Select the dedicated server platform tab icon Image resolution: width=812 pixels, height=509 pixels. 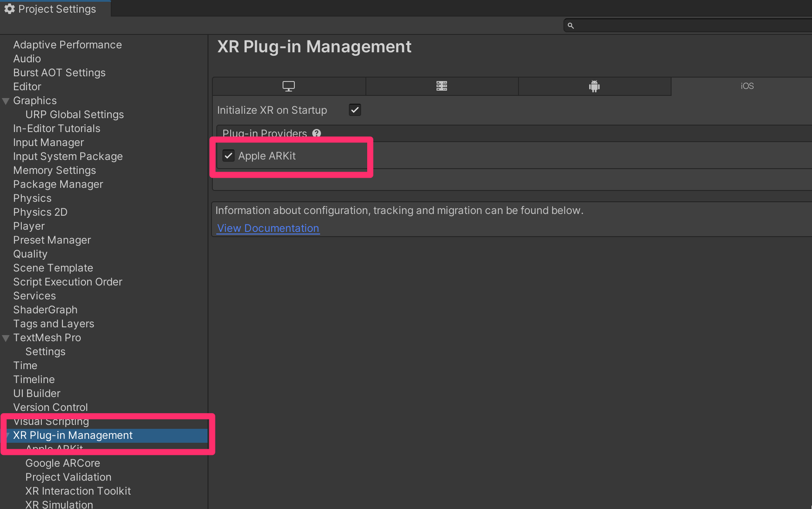point(442,86)
